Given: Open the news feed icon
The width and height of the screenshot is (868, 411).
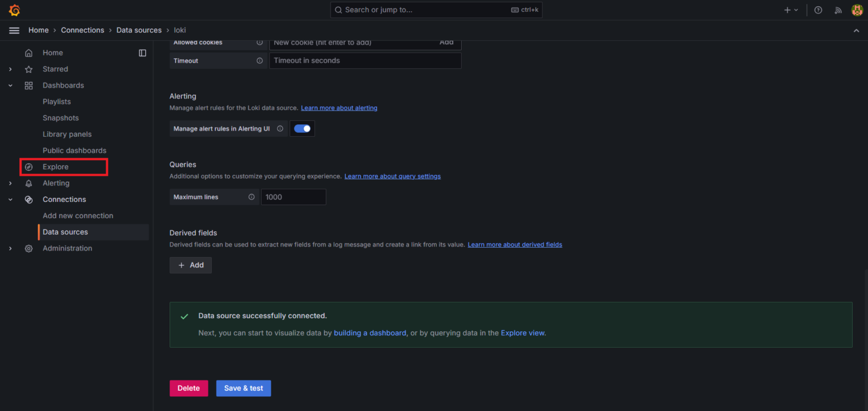Looking at the screenshot, I should tap(838, 10).
